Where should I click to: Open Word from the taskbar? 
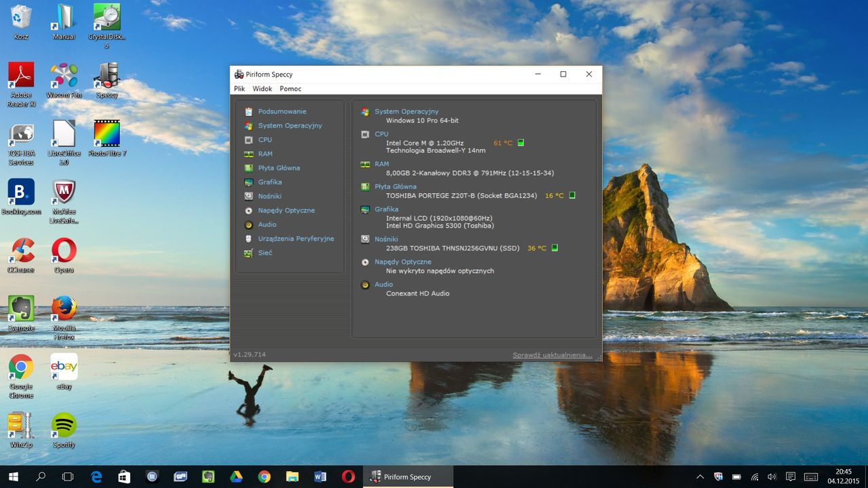pos(320,477)
